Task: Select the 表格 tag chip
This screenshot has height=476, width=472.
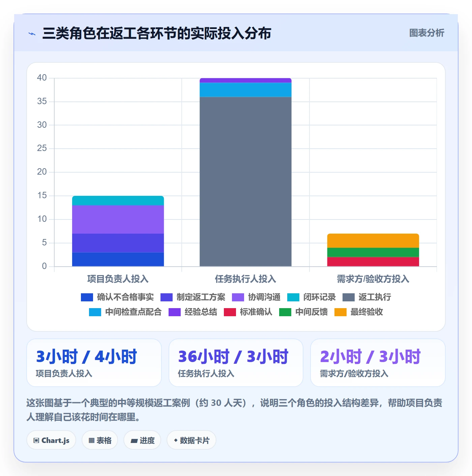Action: click(x=100, y=440)
